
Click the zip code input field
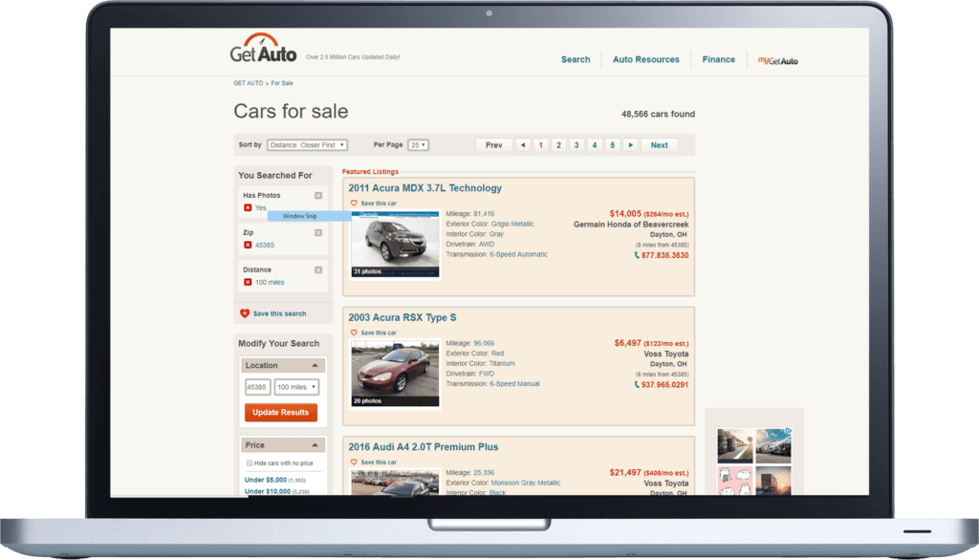tap(257, 387)
